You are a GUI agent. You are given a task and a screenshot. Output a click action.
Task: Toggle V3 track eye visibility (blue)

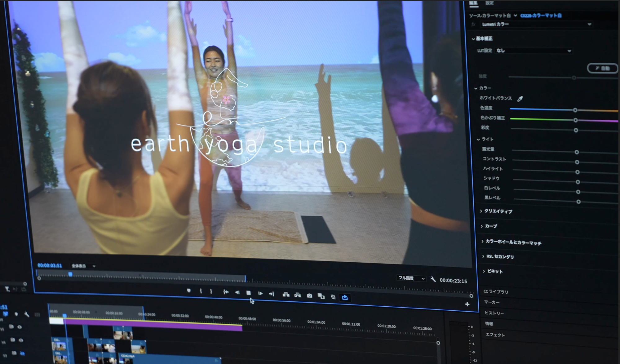(22, 353)
